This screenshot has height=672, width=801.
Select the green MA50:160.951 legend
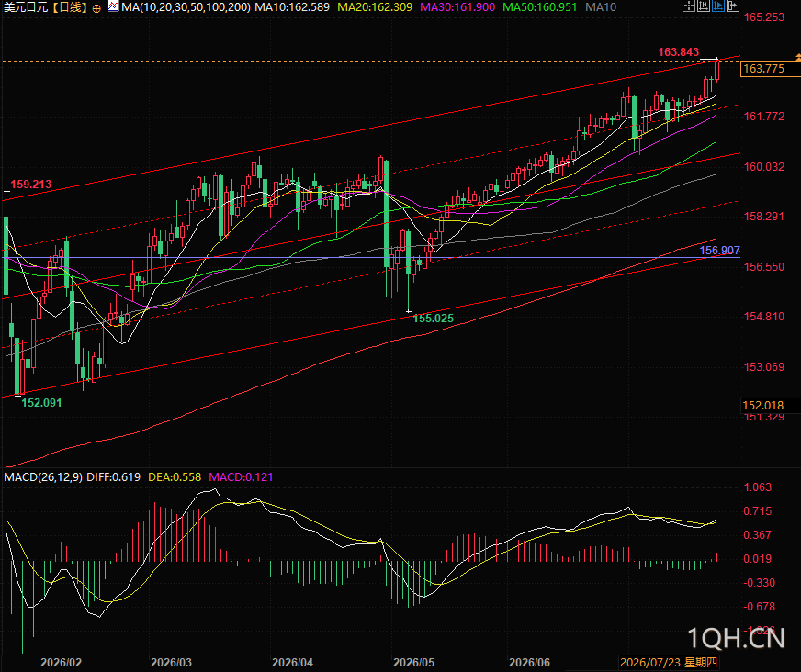point(540,7)
